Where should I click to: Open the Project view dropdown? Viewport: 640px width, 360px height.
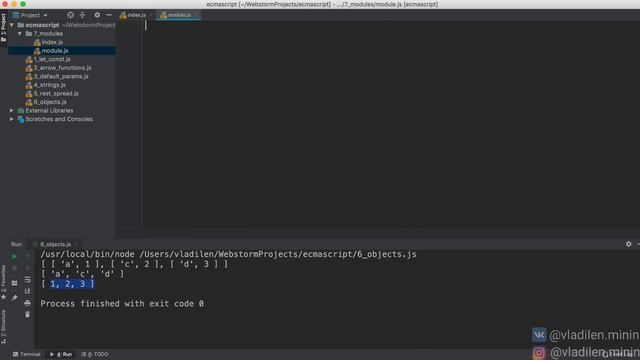pos(31,15)
